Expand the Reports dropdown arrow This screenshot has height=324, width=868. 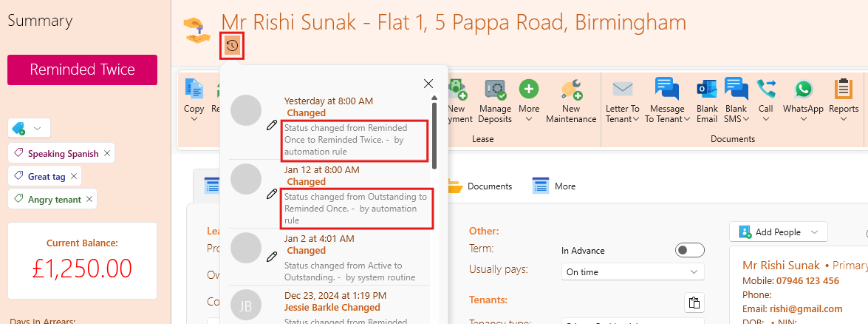click(844, 118)
